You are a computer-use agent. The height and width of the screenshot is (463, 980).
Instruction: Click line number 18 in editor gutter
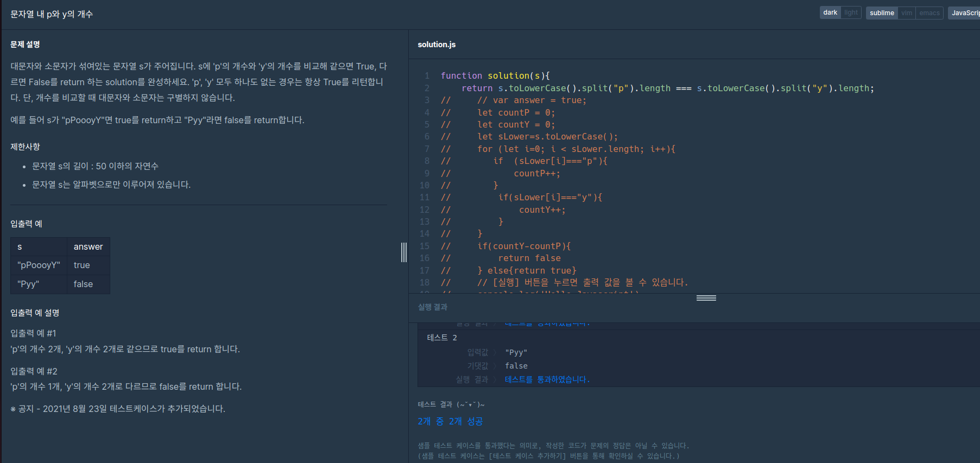[425, 282]
